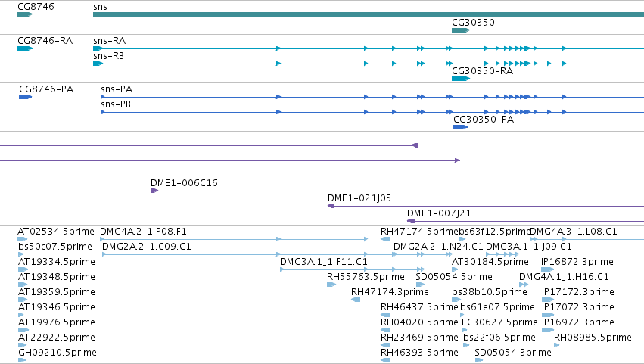Select EST bs22f06.5prime
The image size is (644, 364).
pos(466,345)
